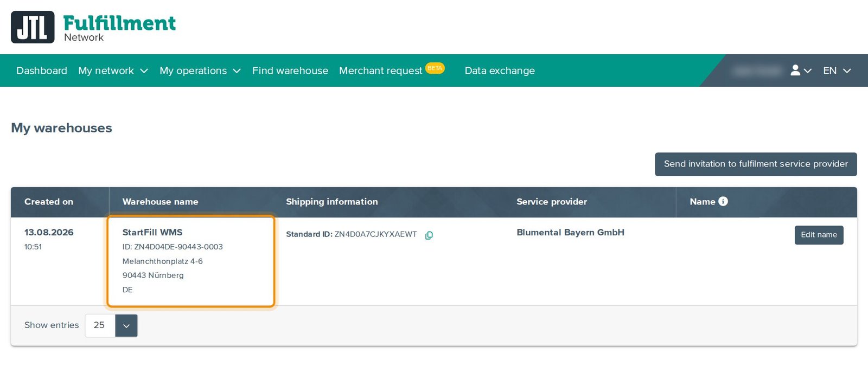Click the DE country code text
The image size is (868, 366).
coord(127,290)
